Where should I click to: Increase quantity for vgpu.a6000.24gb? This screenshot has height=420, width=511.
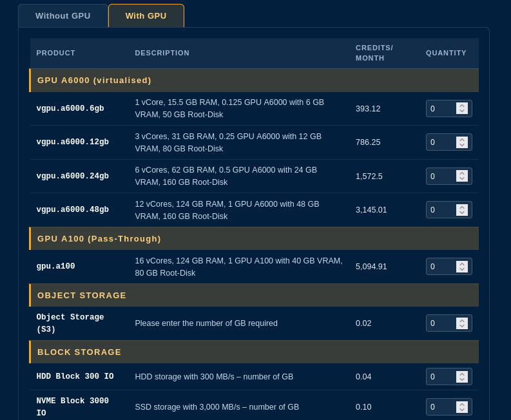point(462,173)
